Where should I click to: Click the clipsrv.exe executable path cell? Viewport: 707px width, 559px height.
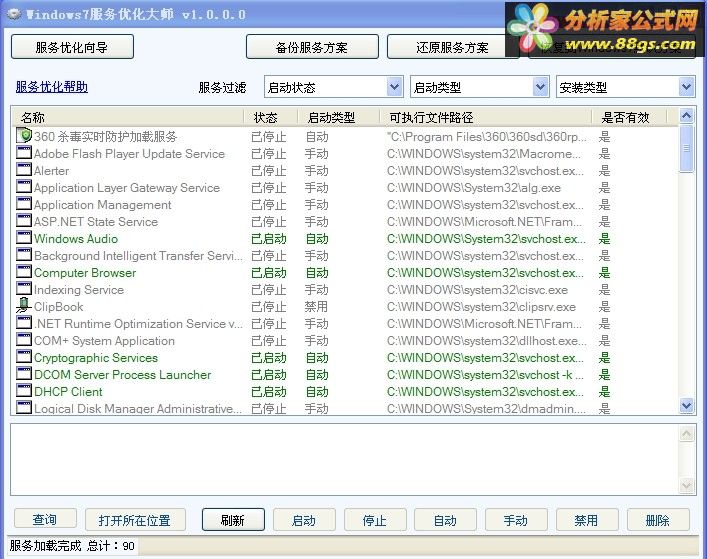(x=481, y=307)
